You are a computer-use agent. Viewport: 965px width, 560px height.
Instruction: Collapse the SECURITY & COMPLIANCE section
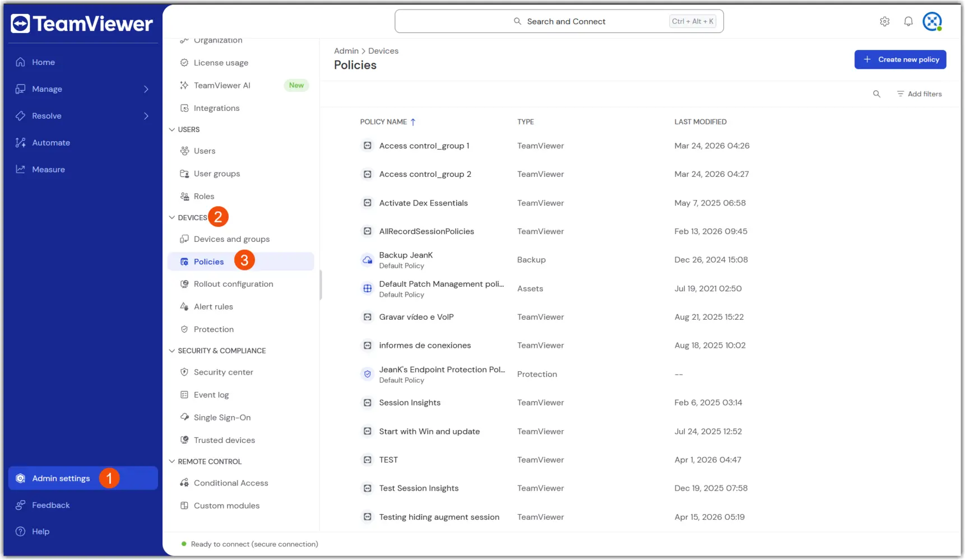click(x=172, y=351)
